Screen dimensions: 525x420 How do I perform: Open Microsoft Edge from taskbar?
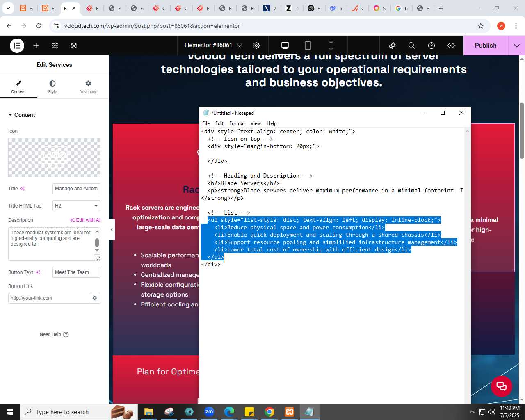click(229, 412)
